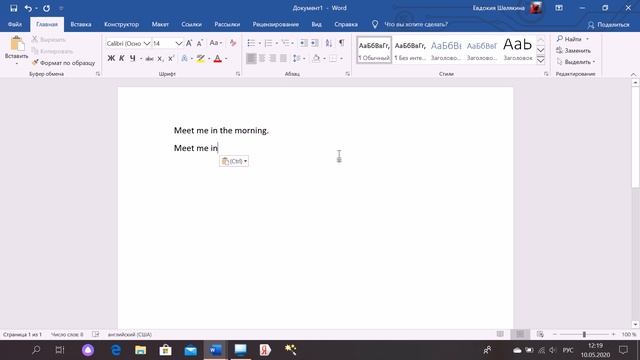Expand the styles gallery

540,60
